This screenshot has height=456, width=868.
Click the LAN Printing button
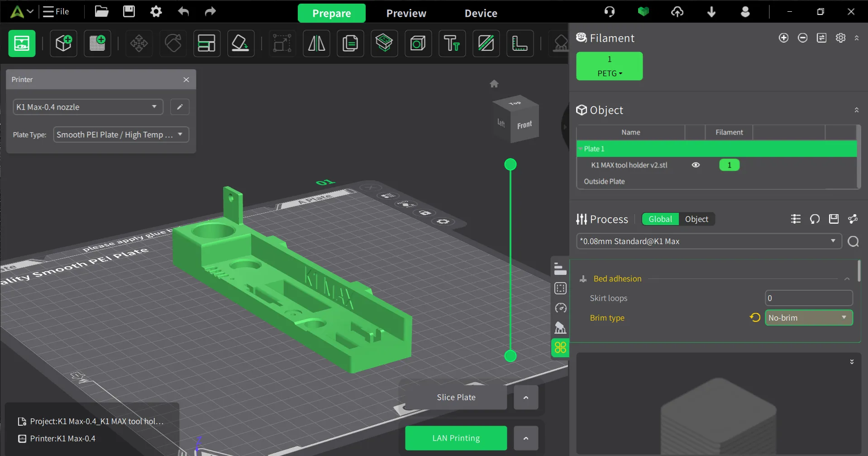click(456, 438)
